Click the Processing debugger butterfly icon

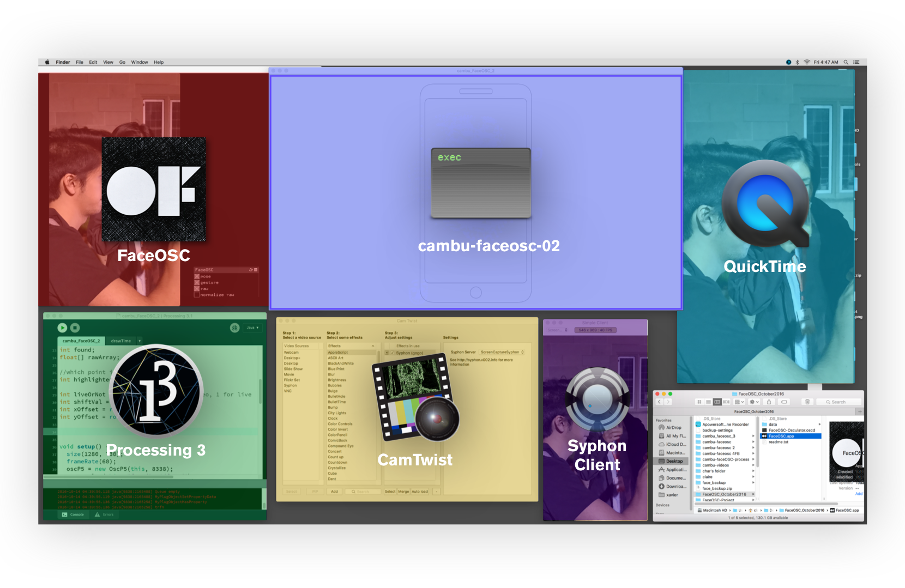point(234,328)
